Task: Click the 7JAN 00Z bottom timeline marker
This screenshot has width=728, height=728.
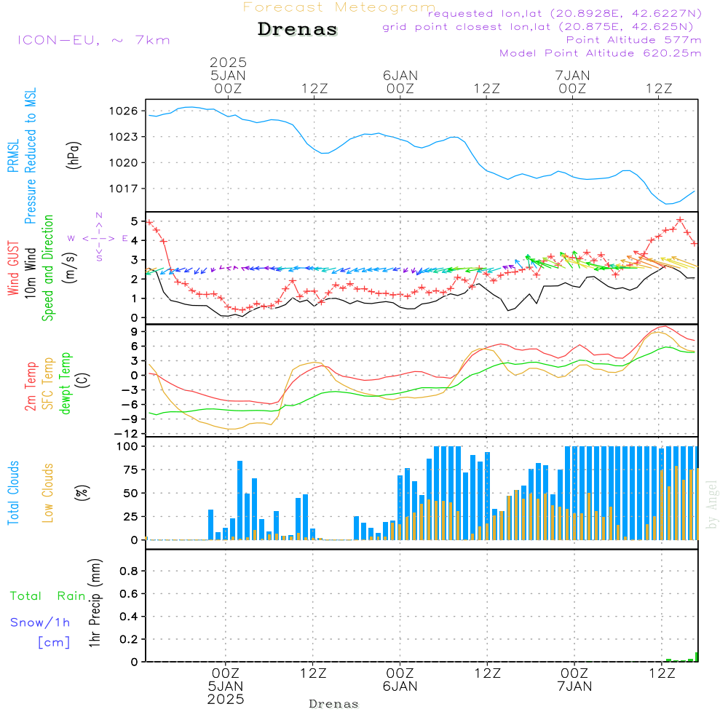Action: pyautogui.click(x=575, y=680)
